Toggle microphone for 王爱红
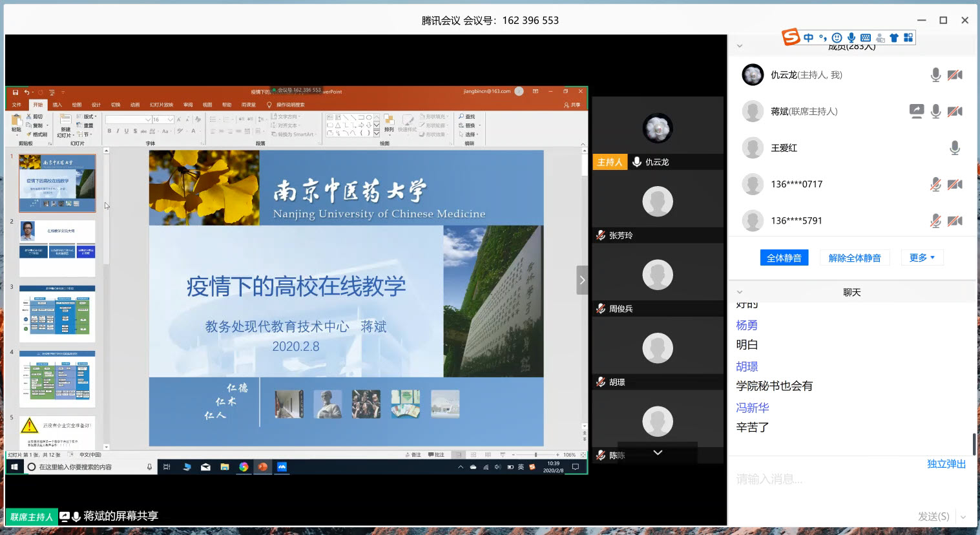The height and width of the screenshot is (535, 980). coord(955,148)
